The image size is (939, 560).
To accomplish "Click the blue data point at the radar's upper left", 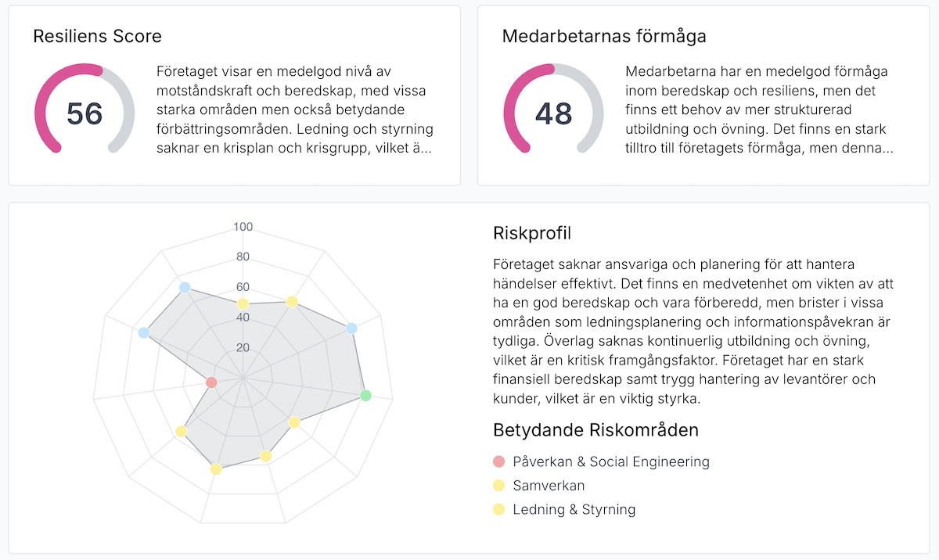I will point(145,332).
